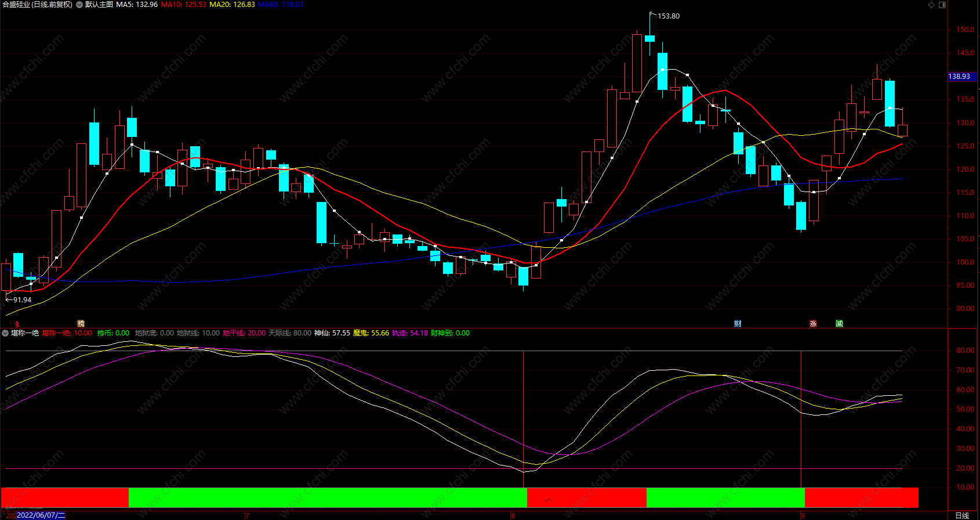Image resolution: width=980 pixels, height=520 pixels.
Task: Select the MA10: 125.53 label
Action: 183,5
